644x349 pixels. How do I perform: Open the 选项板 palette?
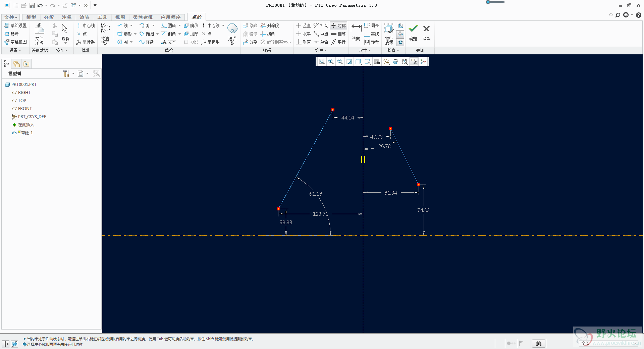(232, 34)
